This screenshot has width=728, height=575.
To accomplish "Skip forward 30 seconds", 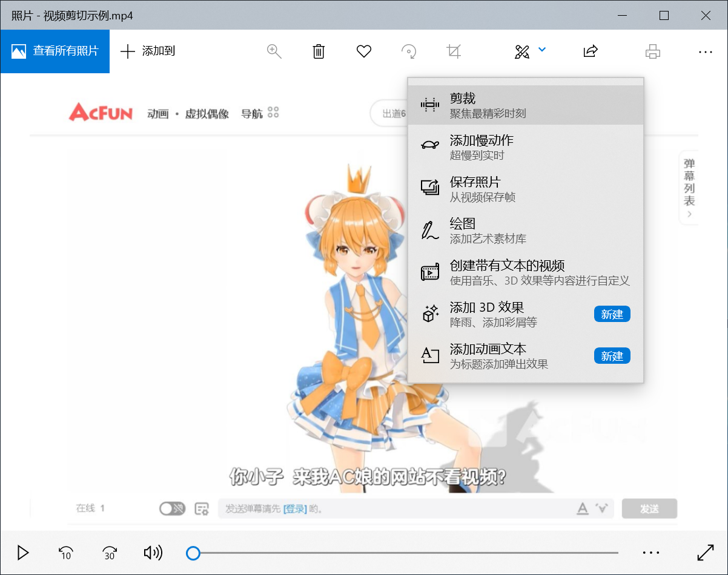I will (110, 553).
